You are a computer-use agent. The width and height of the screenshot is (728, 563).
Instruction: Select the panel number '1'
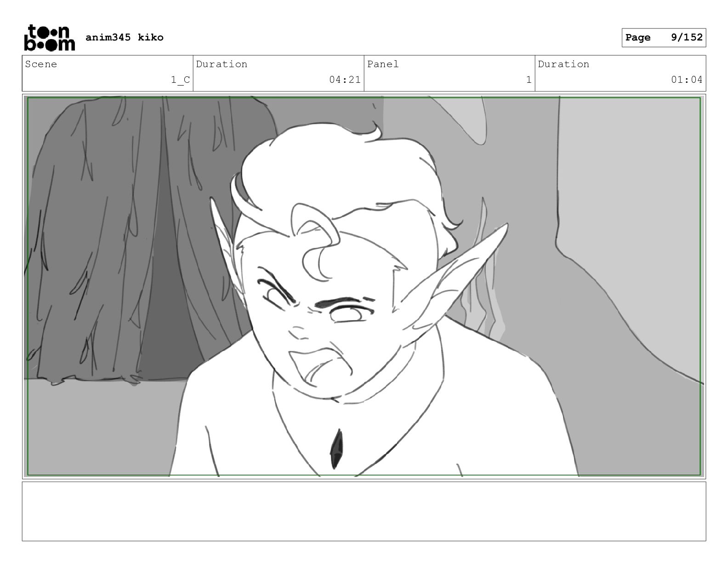529,80
